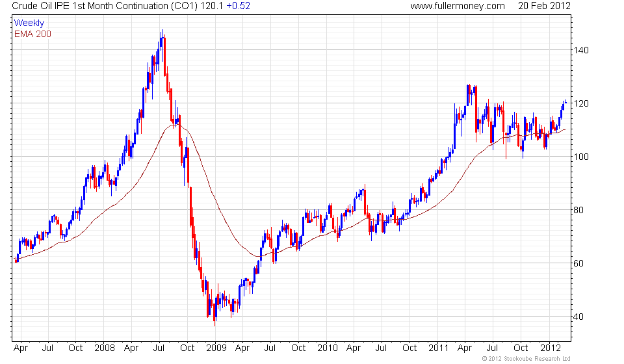Click the 20 Feb 2012 date label
624x364 pixels.
[544, 6]
